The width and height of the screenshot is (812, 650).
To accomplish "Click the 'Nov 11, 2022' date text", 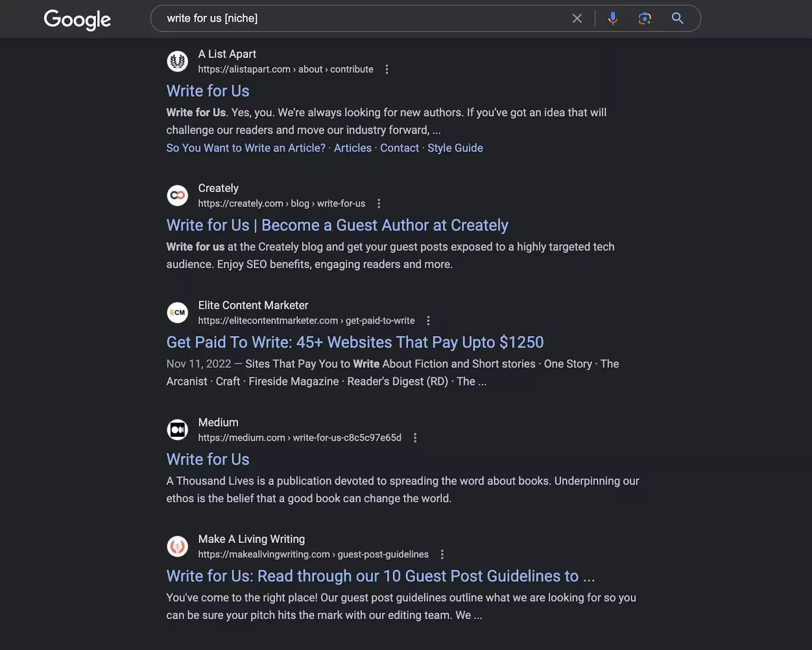I will (x=199, y=364).
